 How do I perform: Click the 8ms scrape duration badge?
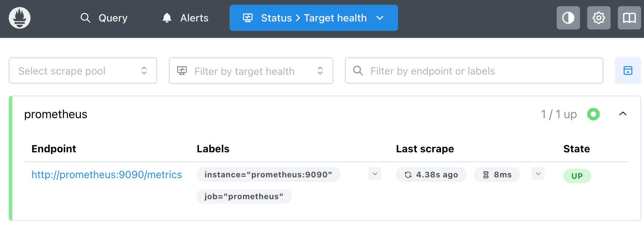(x=497, y=174)
